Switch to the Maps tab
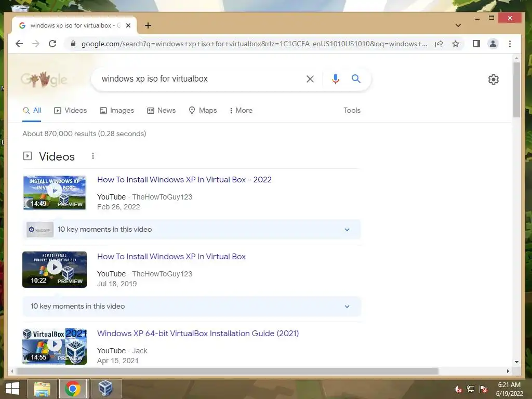This screenshot has width=532, height=399. pos(203,111)
